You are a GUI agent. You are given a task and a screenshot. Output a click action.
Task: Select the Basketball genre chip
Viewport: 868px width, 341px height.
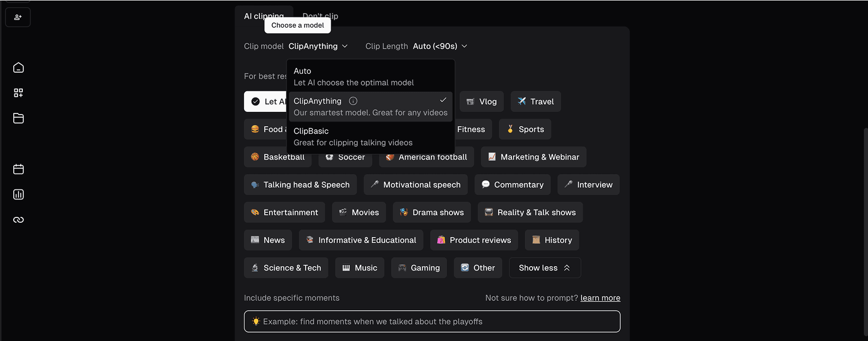pos(278,157)
